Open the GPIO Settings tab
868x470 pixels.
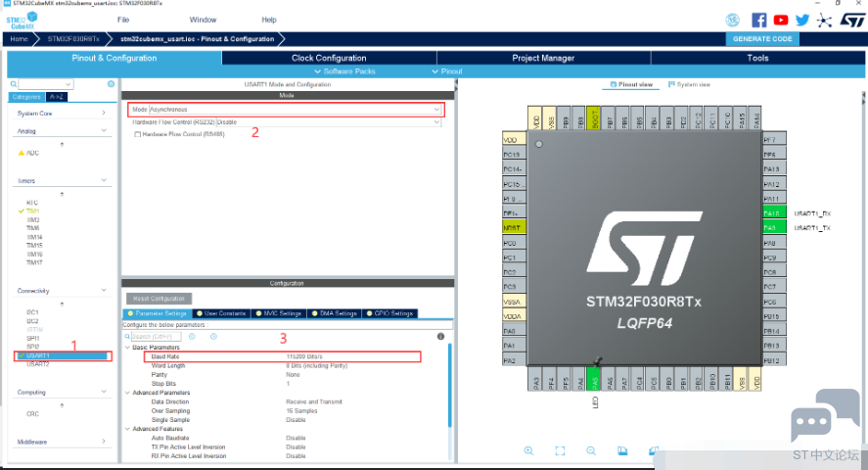(389, 313)
